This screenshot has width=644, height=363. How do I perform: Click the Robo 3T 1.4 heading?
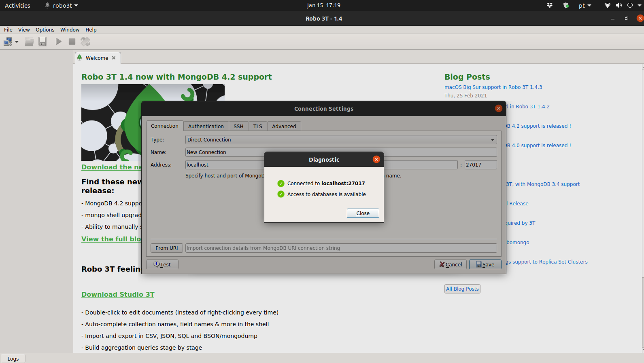(176, 77)
